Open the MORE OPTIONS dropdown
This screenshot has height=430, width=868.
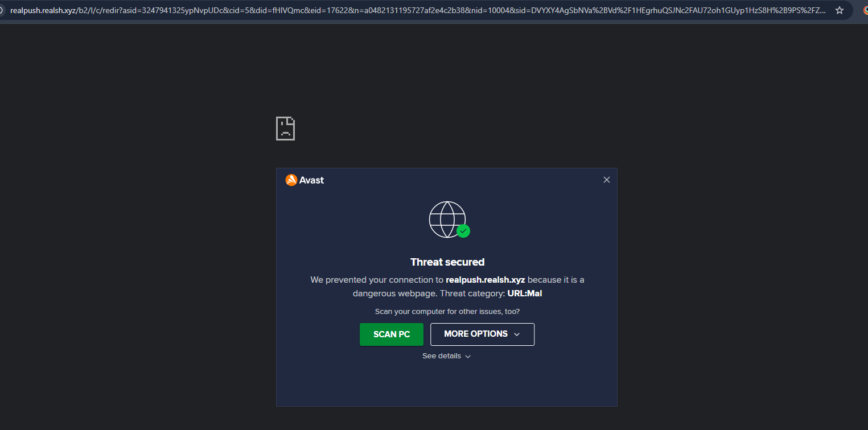pos(482,334)
